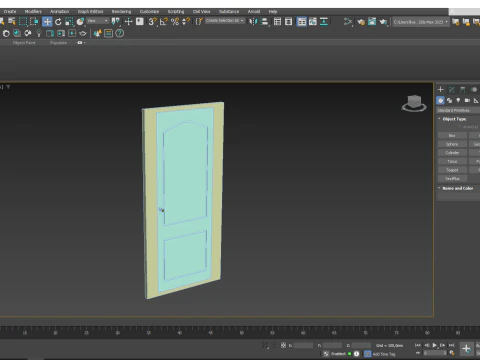Open Curve Editor icon
480x360 pixels.
tap(313, 22)
